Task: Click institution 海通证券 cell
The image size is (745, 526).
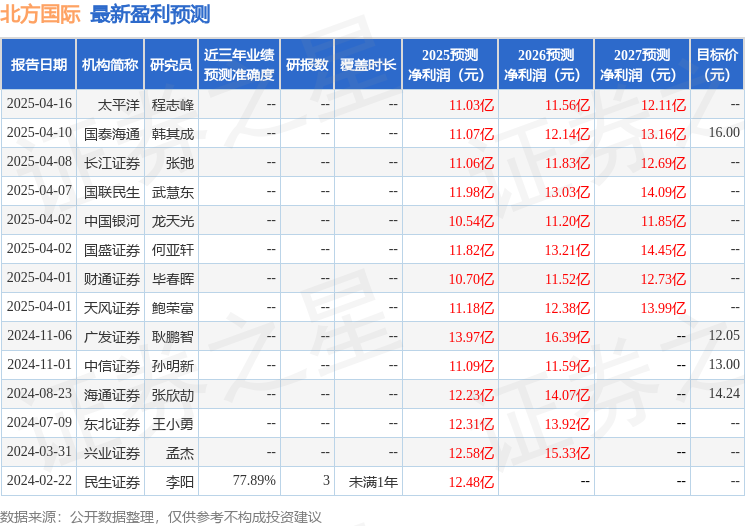Action: coord(112,395)
